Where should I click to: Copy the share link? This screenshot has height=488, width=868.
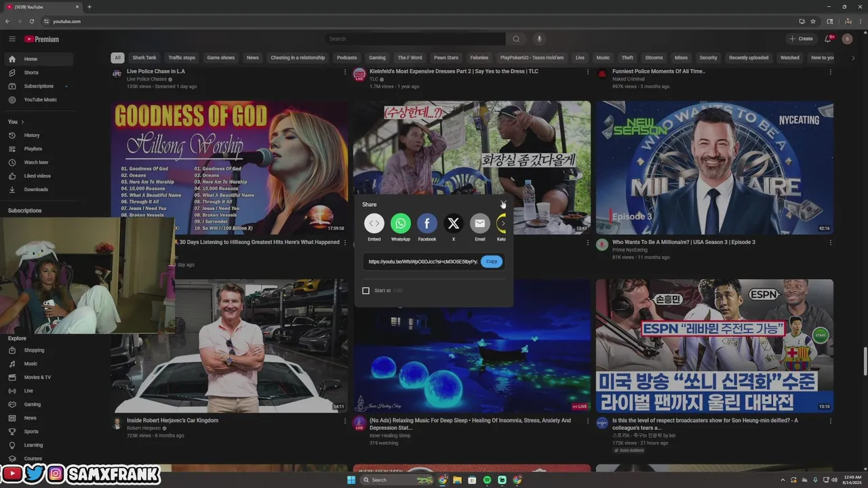(x=492, y=261)
